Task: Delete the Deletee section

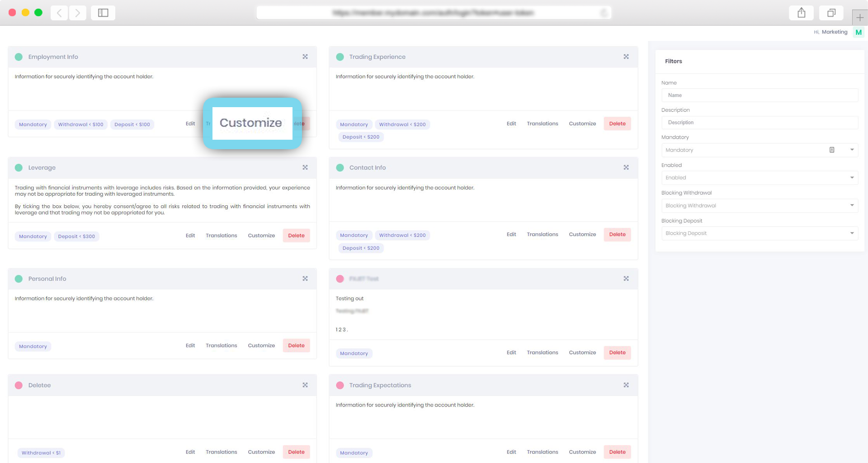Action: [x=296, y=452]
